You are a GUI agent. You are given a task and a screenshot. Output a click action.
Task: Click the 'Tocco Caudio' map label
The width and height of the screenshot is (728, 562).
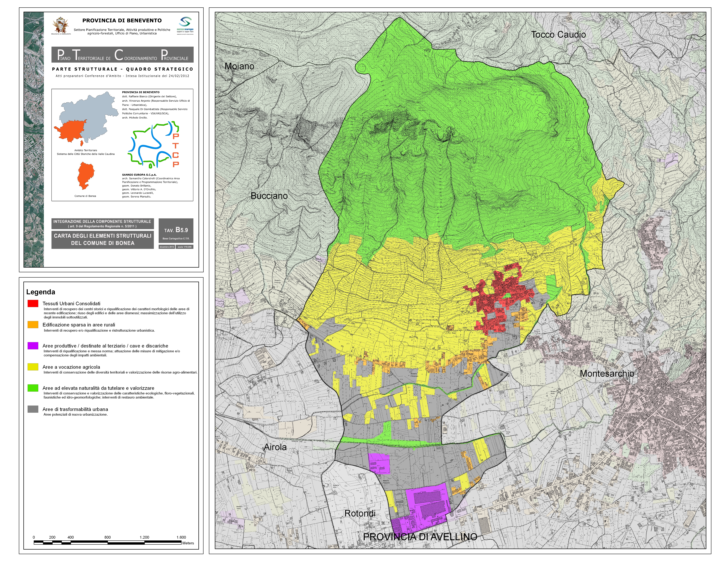pos(558,35)
